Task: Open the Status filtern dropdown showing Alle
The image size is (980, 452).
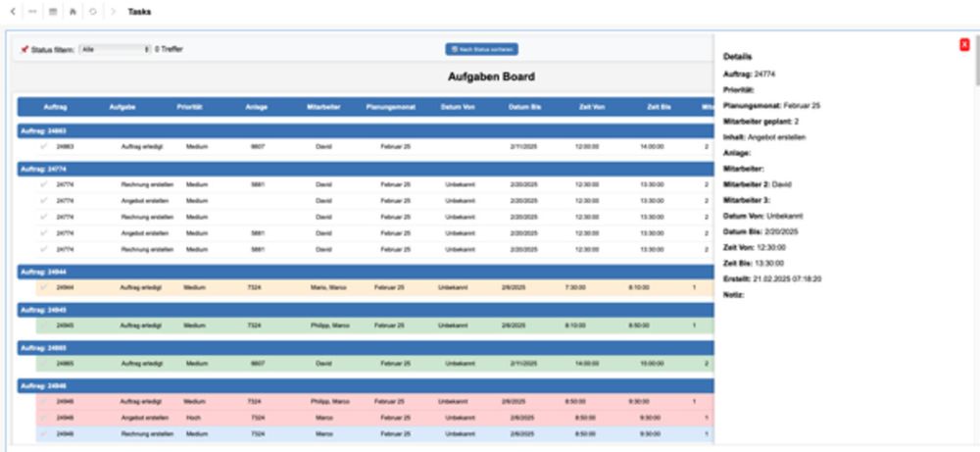Action: pyautogui.click(x=115, y=49)
